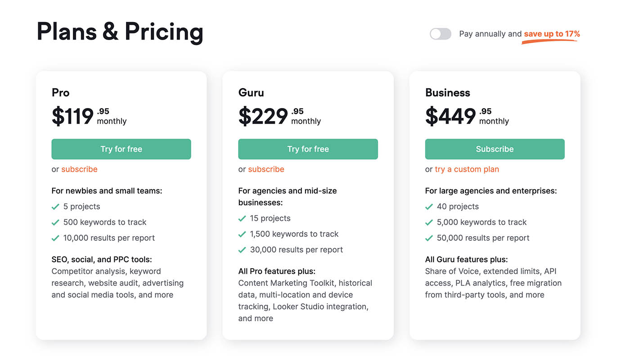Image resolution: width=630 pixels, height=364 pixels.
Task: Enable annual billing with the toggle switch
Action: click(x=440, y=34)
